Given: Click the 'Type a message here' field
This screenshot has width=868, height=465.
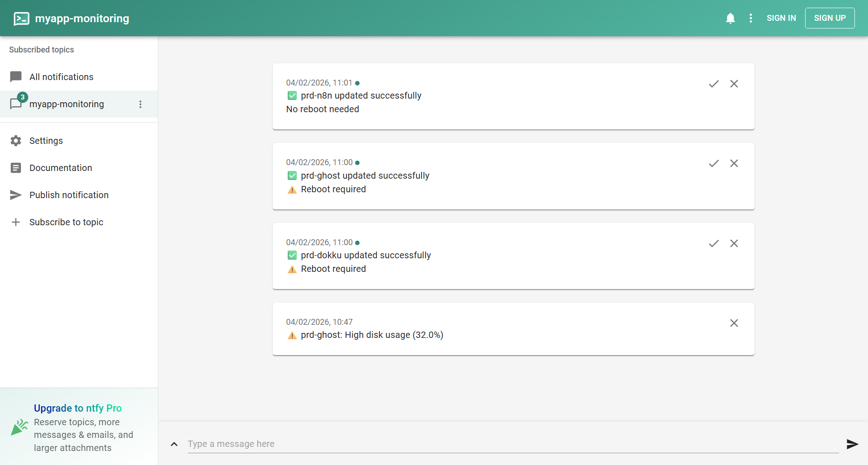Looking at the screenshot, I should click(x=512, y=444).
